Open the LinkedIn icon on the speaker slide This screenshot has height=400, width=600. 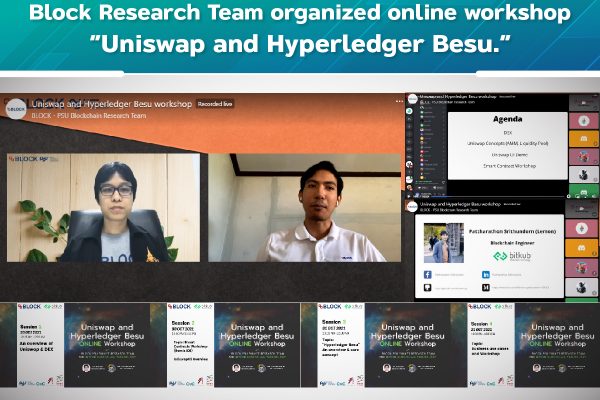[x=486, y=274]
